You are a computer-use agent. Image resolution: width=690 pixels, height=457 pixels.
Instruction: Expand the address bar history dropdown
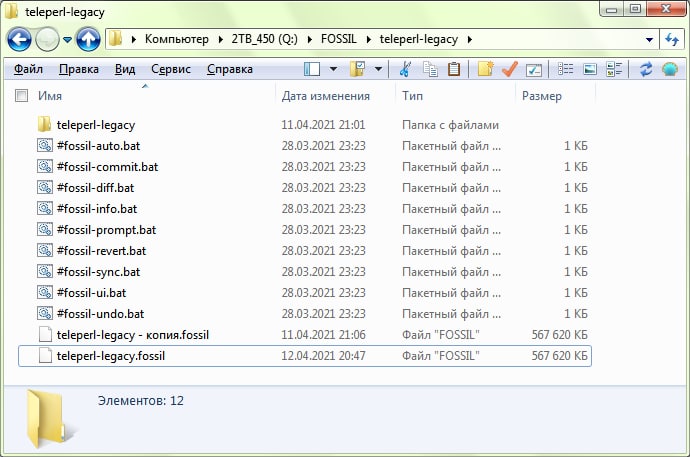(x=649, y=40)
